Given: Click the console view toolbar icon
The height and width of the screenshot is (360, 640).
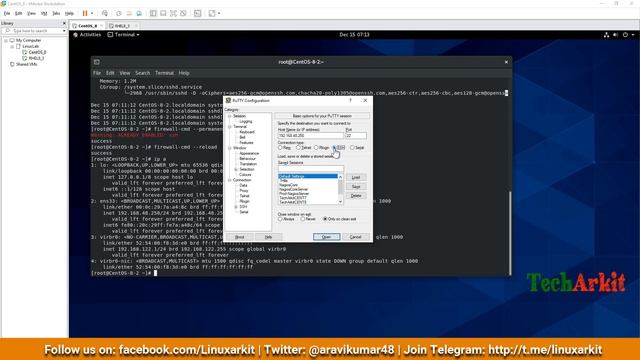Looking at the screenshot, I should coord(198,13).
